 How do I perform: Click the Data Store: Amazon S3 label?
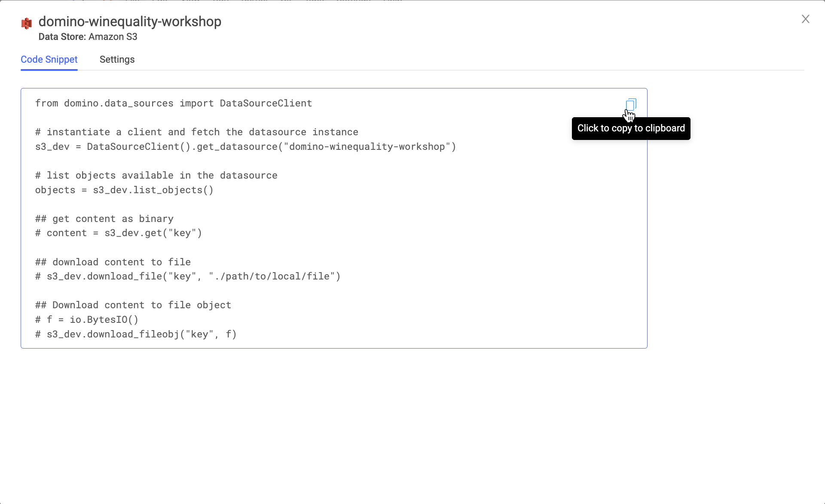(88, 37)
